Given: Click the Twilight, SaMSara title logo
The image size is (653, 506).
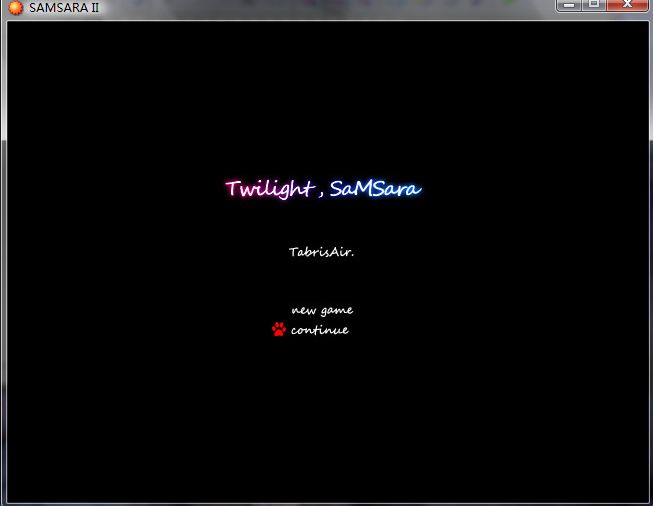Looking at the screenshot, I should click(x=324, y=189).
